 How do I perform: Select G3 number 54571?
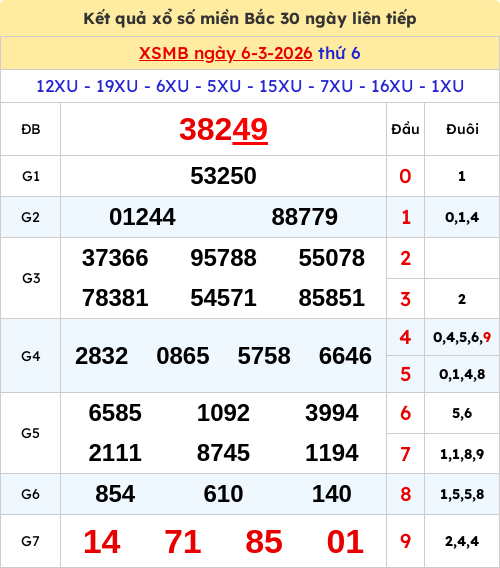224,298
